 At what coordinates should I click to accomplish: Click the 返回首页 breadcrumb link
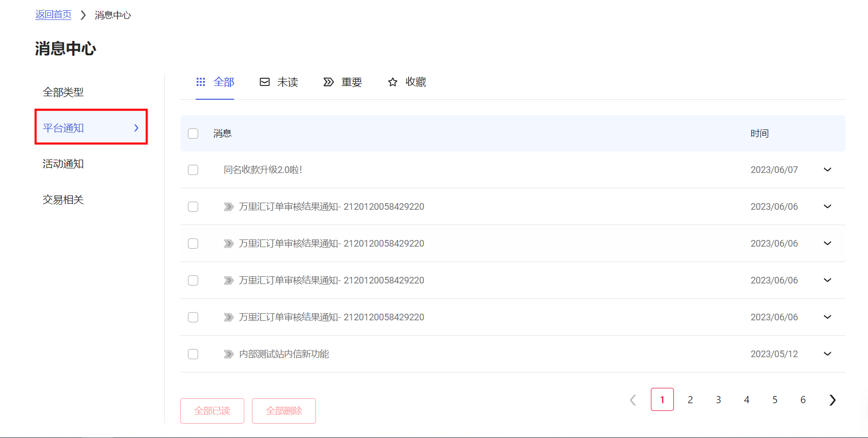53,15
